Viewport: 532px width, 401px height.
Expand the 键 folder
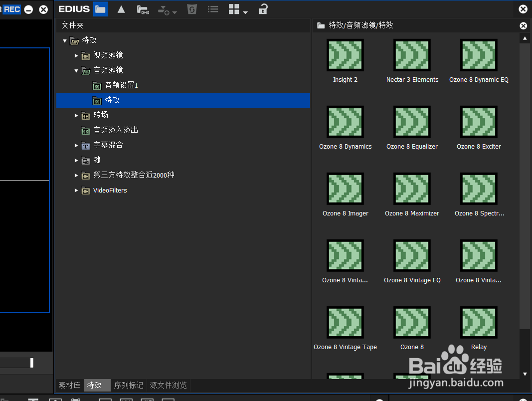click(x=76, y=161)
